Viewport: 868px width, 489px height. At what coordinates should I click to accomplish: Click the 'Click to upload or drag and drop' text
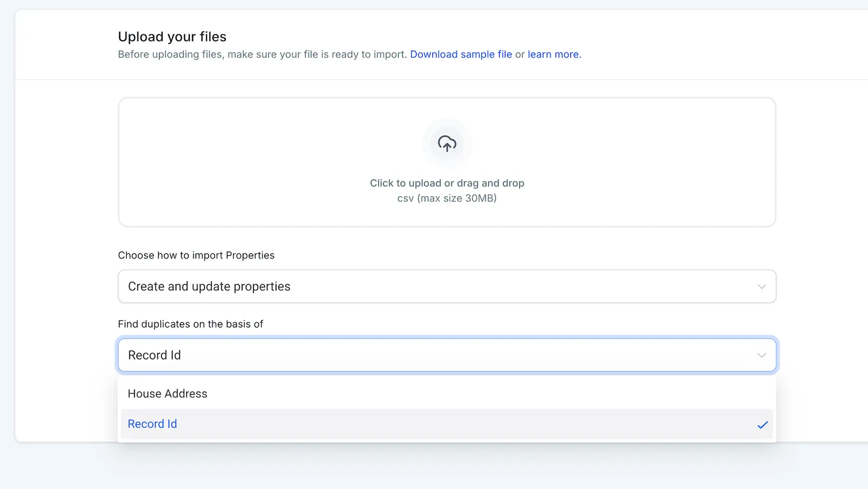click(x=447, y=183)
